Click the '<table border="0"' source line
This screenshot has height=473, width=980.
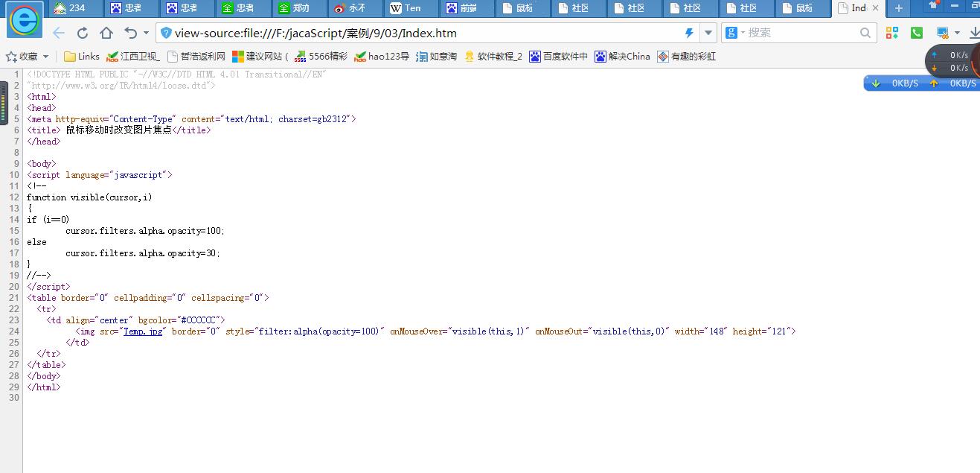coord(148,298)
